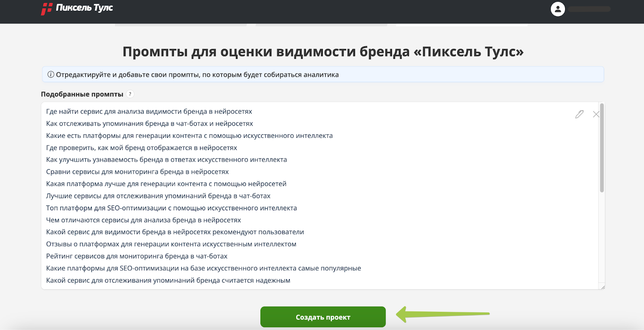The width and height of the screenshot is (644, 330).
Task: Click the line 'Чем отличаются сервисы для анализа бренда в нейросетях'
Action: pos(143,220)
